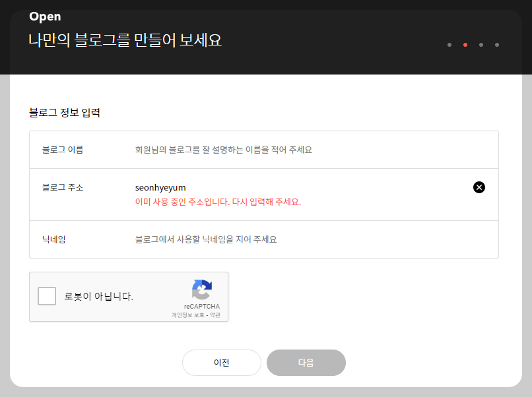Click the reCAPTCHA logo icon
This screenshot has height=397, width=532.
pos(202,290)
